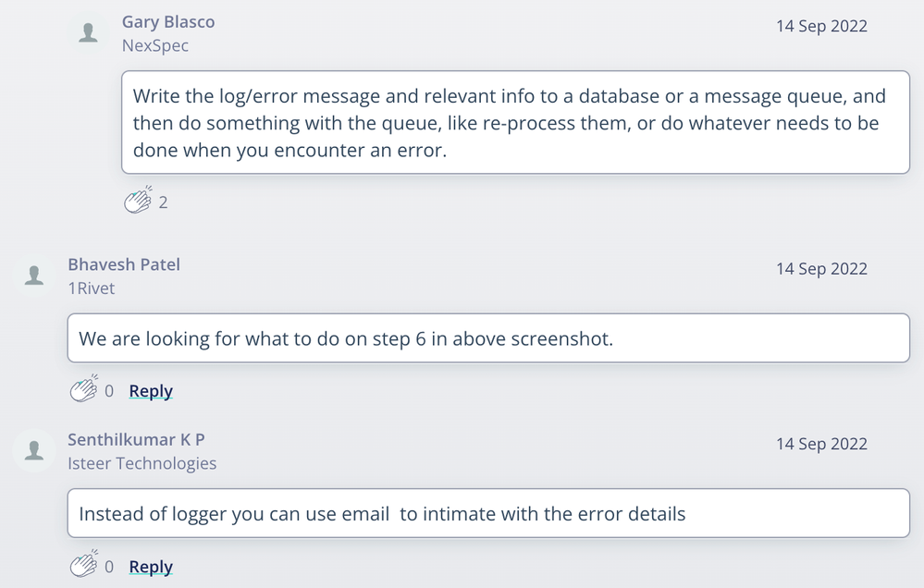The image size is (924, 588).
Task: Click the step 6 screenshot comment box
Action: [x=487, y=338]
